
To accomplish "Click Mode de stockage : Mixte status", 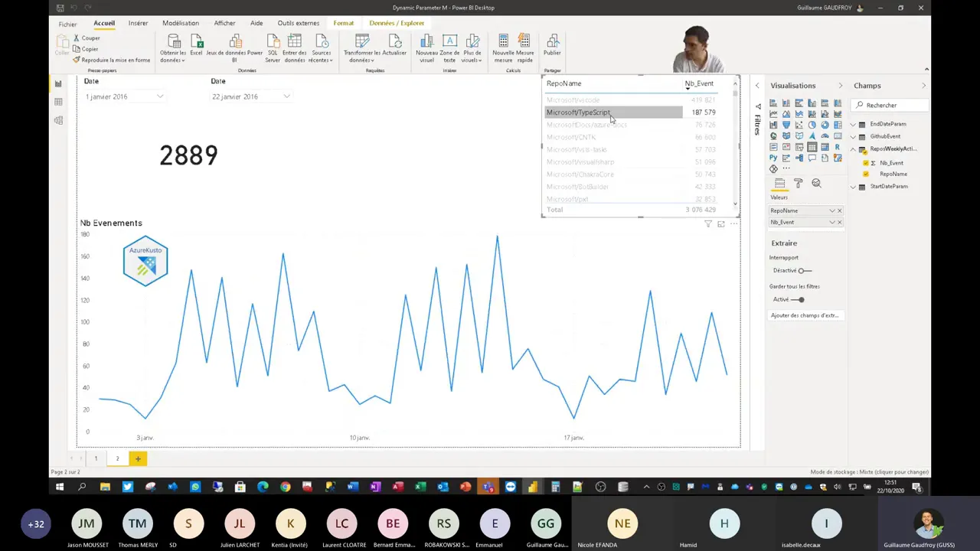I will click(869, 472).
